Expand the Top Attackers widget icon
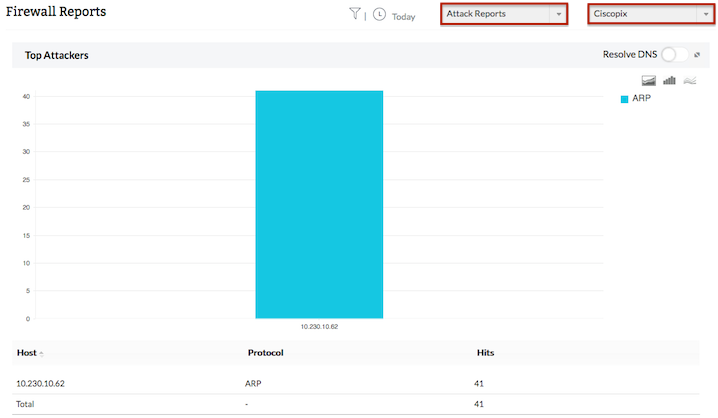Screen dimensions: 718x418 coord(697,54)
